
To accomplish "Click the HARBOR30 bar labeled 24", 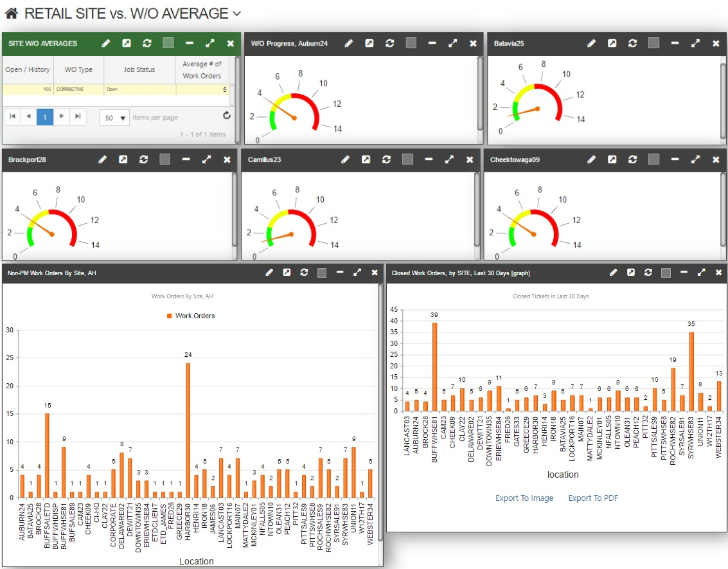I will pos(188,430).
